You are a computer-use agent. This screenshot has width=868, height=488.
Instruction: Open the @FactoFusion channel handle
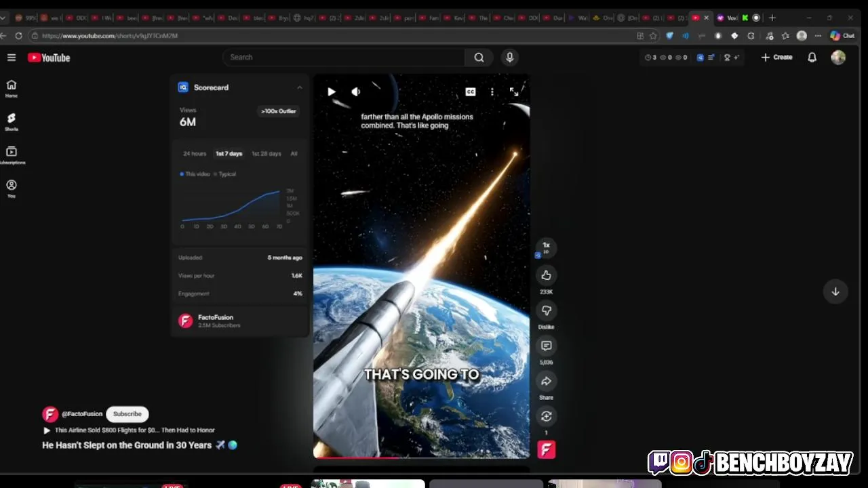pyautogui.click(x=82, y=414)
